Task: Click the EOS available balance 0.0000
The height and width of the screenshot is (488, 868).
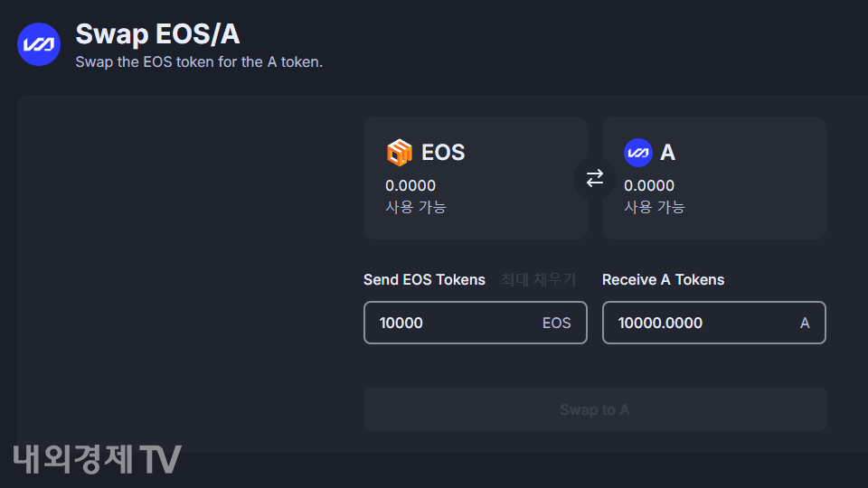Action: [x=410, y=186]
